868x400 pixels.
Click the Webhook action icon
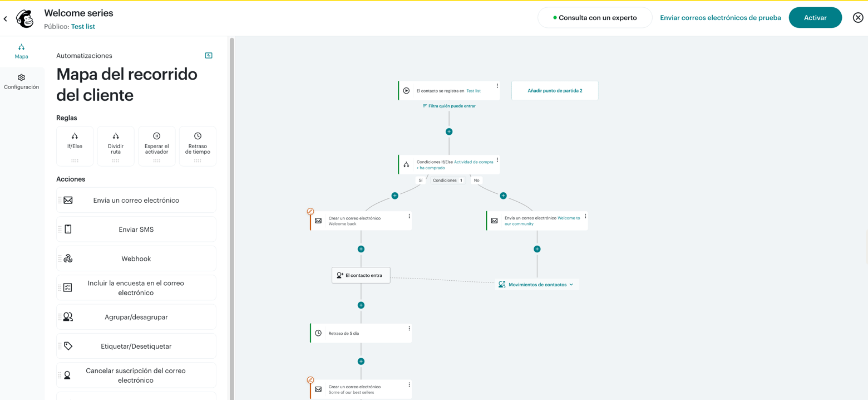point(68,258)
